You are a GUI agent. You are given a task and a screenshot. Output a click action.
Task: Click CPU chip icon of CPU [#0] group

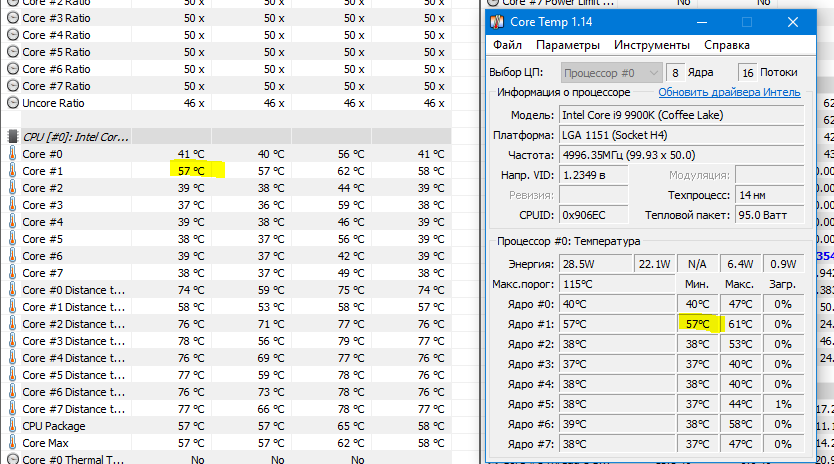click(12, 137)
